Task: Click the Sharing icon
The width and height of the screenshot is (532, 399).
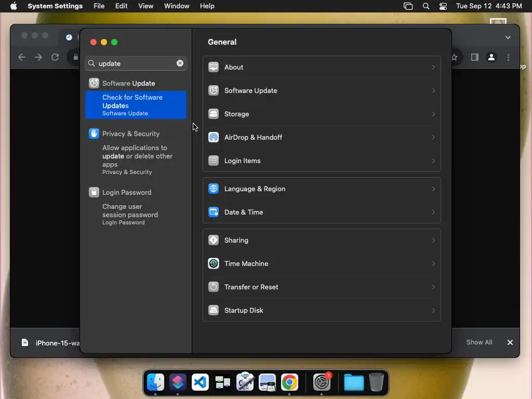Action: (x=214, y=240)
